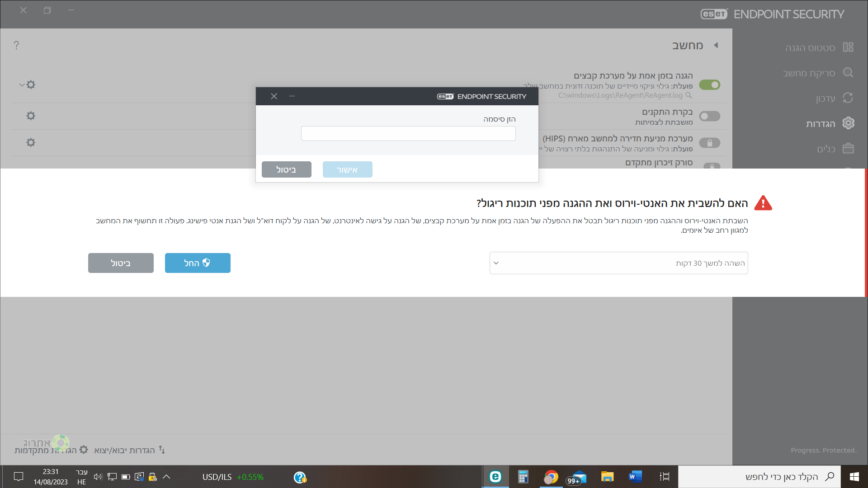Open computer scan magnifier icon
868x488 pixels.
click(x=848, y=73)
